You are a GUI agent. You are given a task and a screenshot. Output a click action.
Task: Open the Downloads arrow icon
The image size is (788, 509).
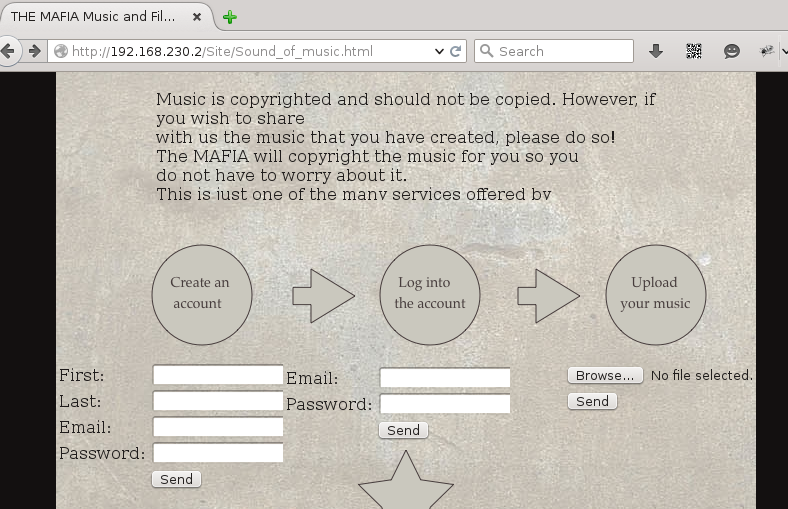click(x=656, y=51)
